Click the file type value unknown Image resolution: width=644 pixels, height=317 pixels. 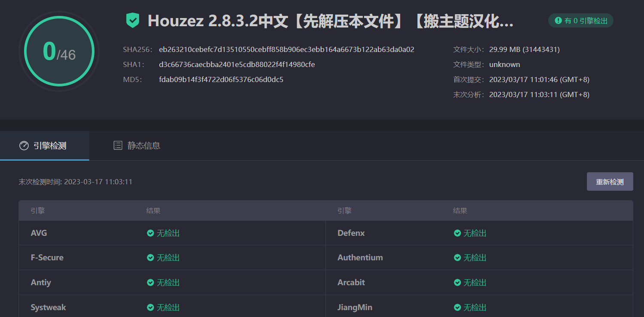[504, 64]
